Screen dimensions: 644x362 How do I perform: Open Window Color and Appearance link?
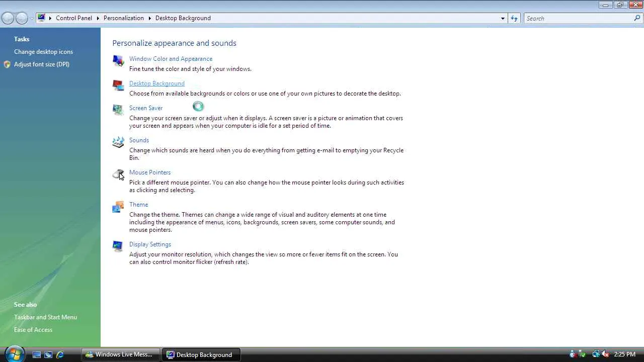point(171,59)
